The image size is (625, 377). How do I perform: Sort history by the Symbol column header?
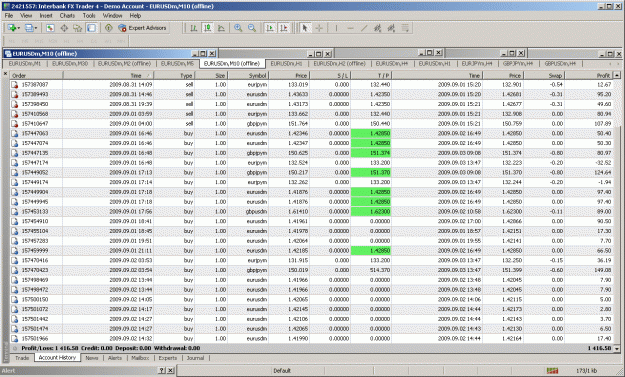tap(248, 75)
